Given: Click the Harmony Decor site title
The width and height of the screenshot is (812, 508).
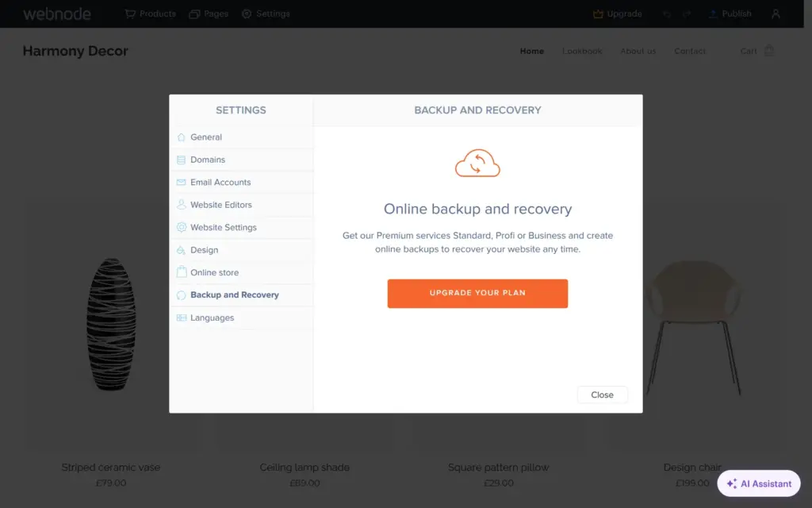Looking at the screenshot, I should pos(75,51).
